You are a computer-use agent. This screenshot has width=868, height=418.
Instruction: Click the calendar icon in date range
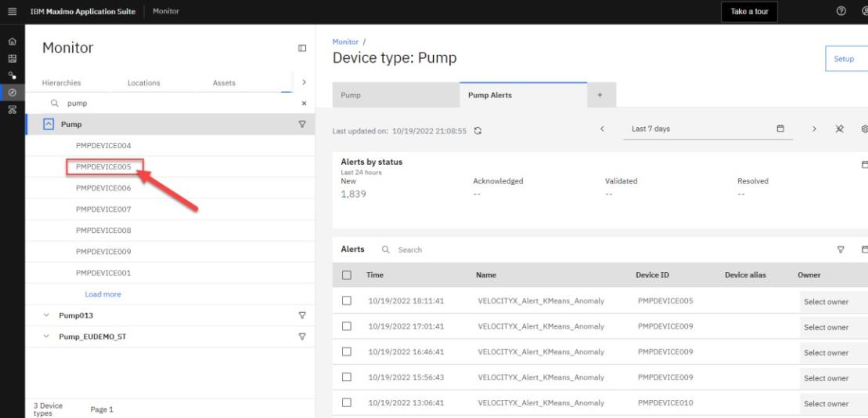point(780,129)
